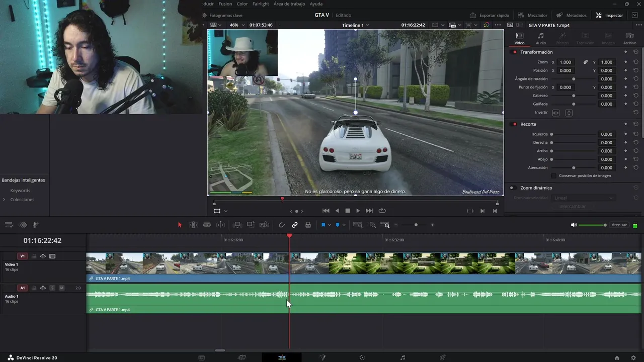Expand Inspector options chevron button

pos(635,15)
